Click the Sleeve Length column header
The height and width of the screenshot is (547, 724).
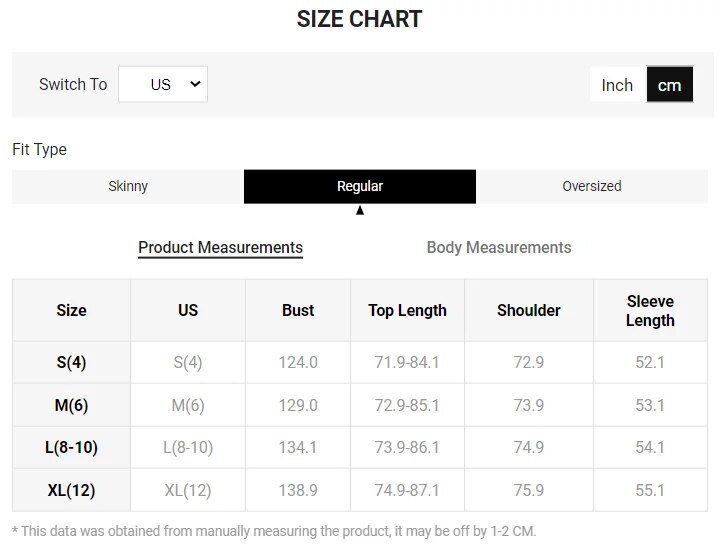[650, 310]
